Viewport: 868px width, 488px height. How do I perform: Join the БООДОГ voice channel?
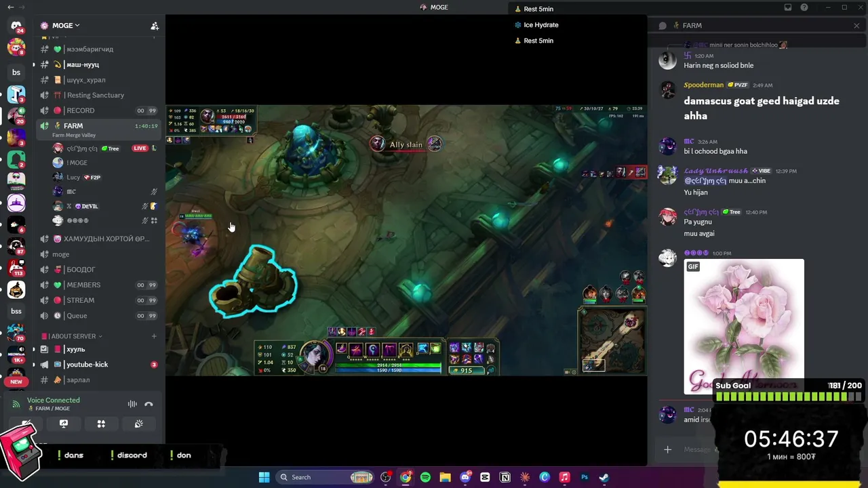[x=97, y=270]
